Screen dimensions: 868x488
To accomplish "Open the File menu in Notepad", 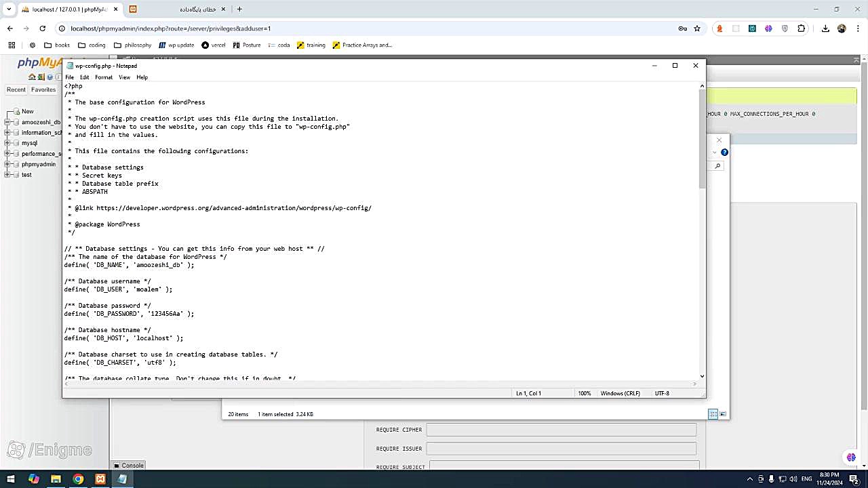I will pos(69,77).
